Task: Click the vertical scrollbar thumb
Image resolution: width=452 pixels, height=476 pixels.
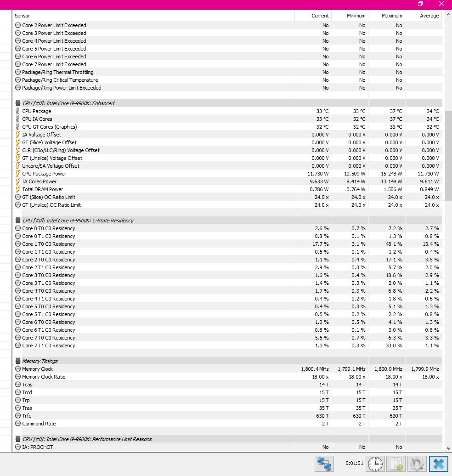Action: 448,156
